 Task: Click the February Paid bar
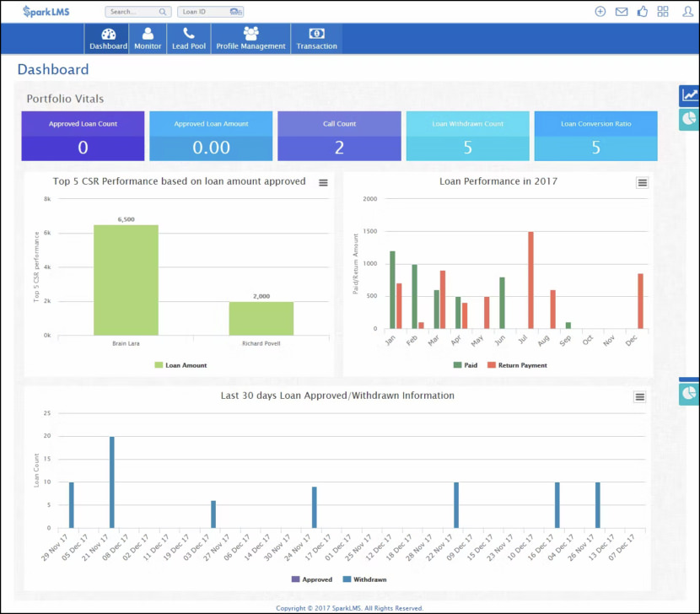415,297
